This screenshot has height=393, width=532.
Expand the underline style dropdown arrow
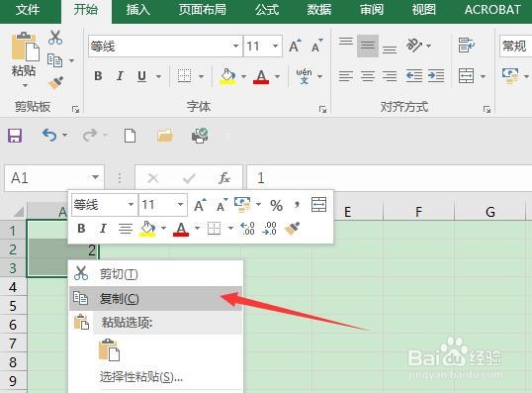[x=158, y=76]
